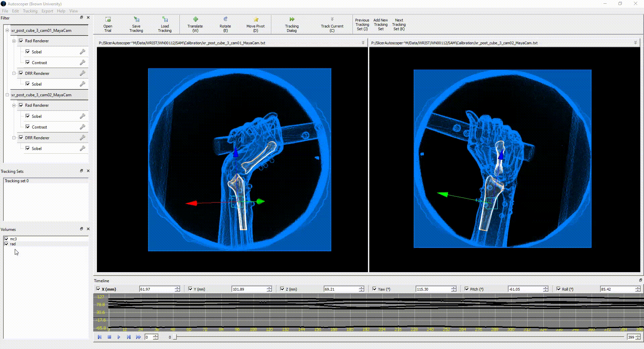Viewport: 644px width, 349px height.
Task: Open settings wrench for cam01 DRR Sobel filter
Action: pos(83,84)
